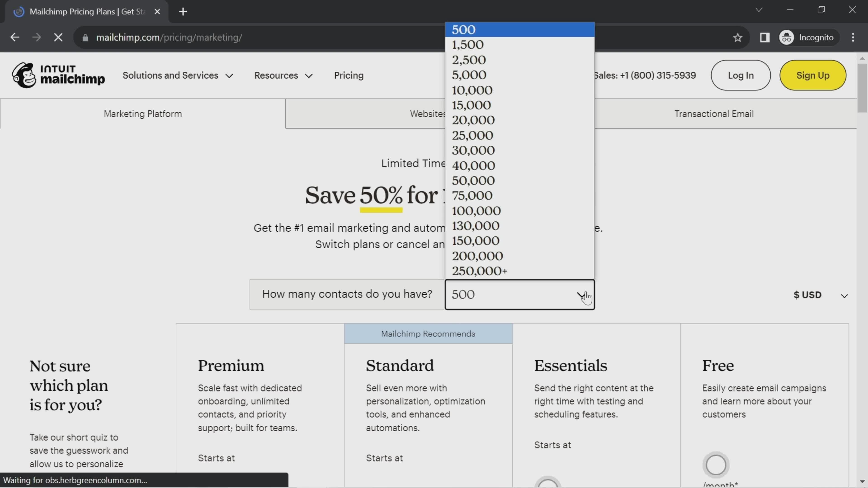
Task: Click the Free plan heading
Action: click(718, 366)
